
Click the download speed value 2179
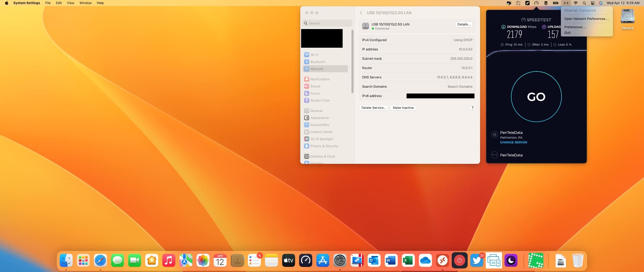point(514,34)
